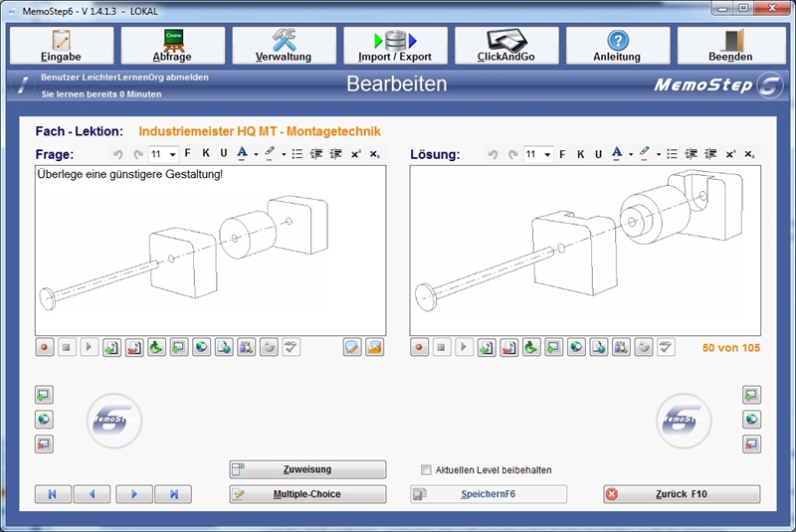796x532 pixels.
Task: Click bullet list icon in Frage toolbar
Action: click(x=298, y=154)
